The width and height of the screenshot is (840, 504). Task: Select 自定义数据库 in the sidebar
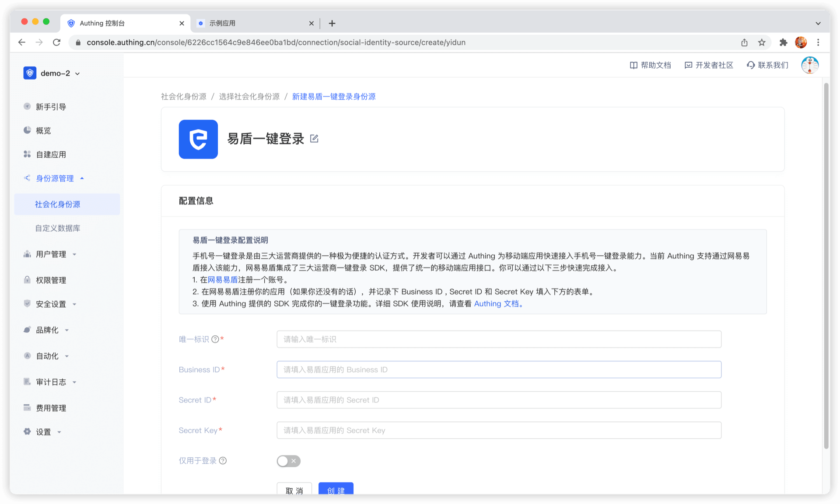pos(58,228)
